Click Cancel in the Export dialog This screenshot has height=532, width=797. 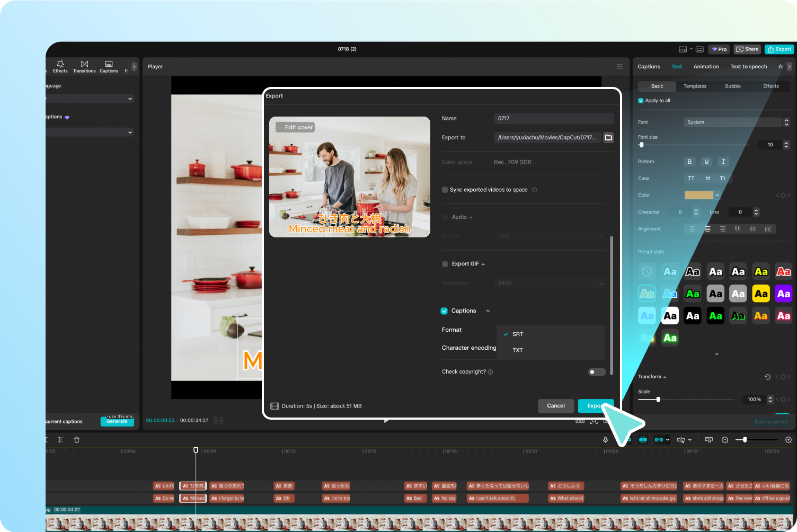pyautogui.click(x=555, y=406)
